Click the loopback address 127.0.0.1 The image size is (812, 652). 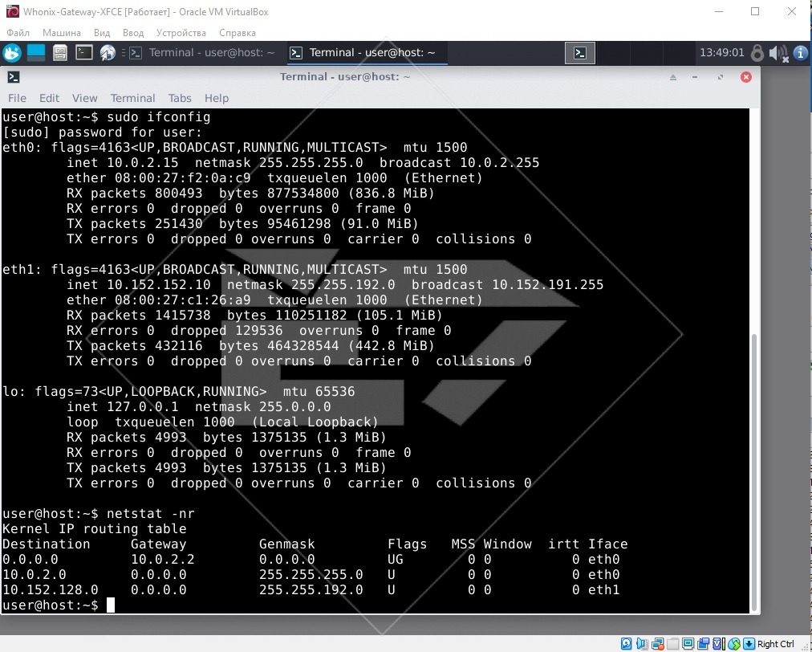(x=142, y=407)
